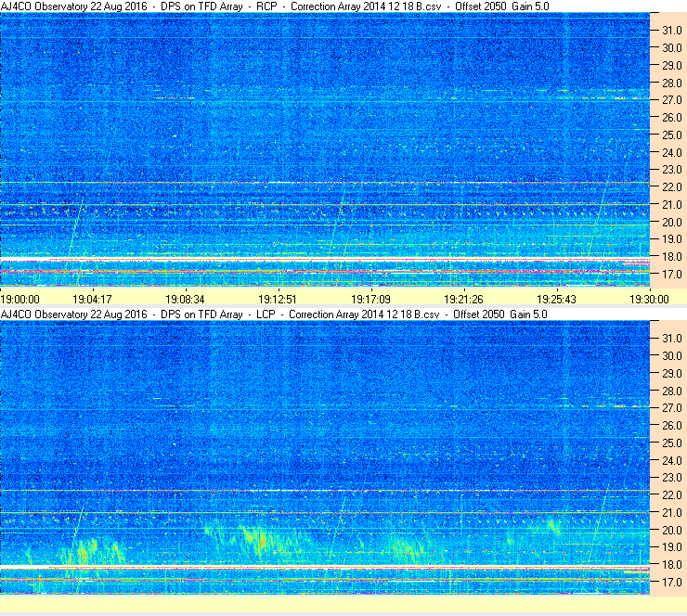687x616 pixels.
Task: Click 25.0 frequency label in RCP panel
Action: [671, 135]
